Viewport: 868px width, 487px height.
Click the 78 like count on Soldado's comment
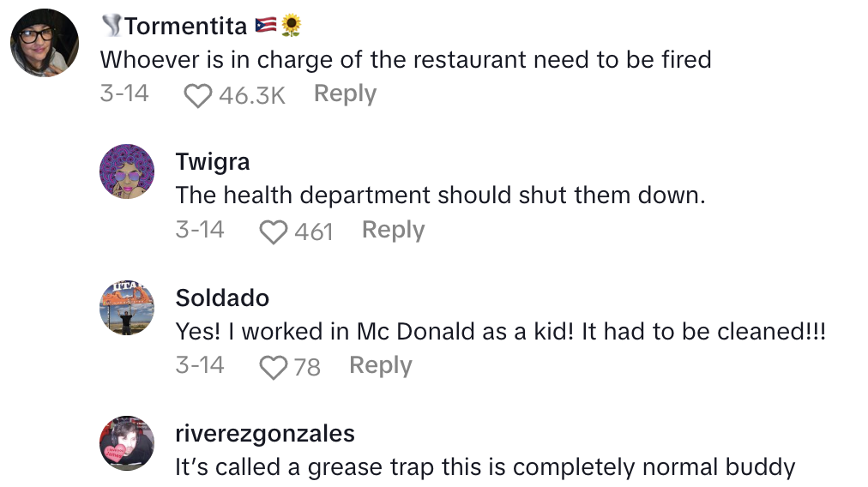pos(307,368)
